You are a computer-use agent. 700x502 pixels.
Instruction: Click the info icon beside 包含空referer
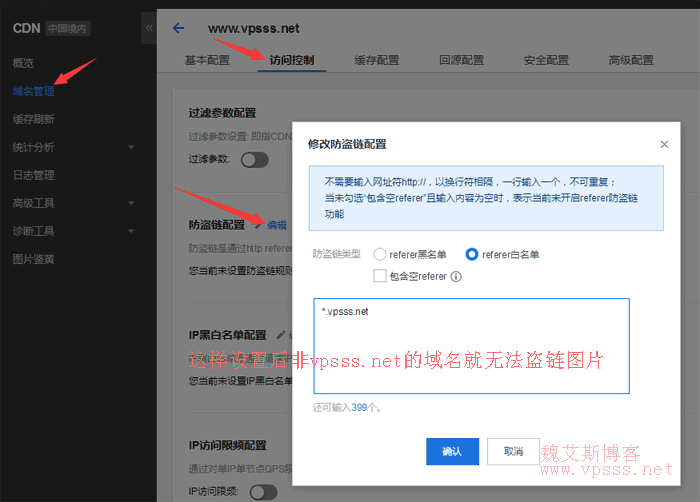click(456, 276)
